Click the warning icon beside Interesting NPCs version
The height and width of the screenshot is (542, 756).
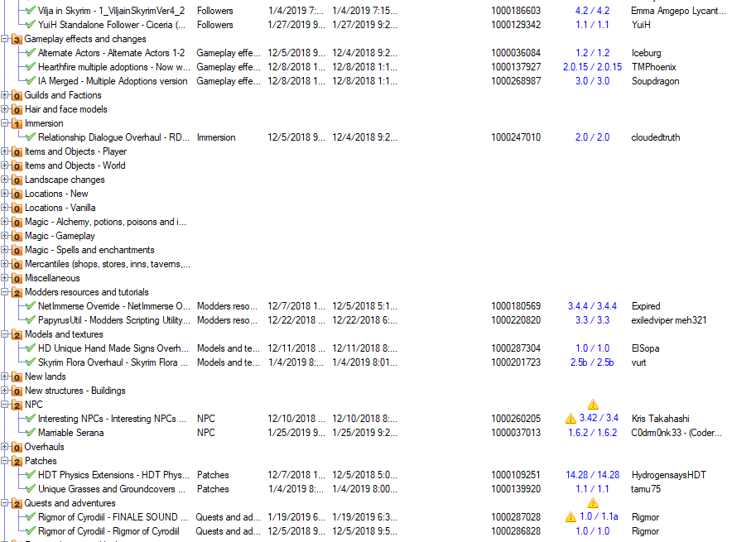point(571,418)
